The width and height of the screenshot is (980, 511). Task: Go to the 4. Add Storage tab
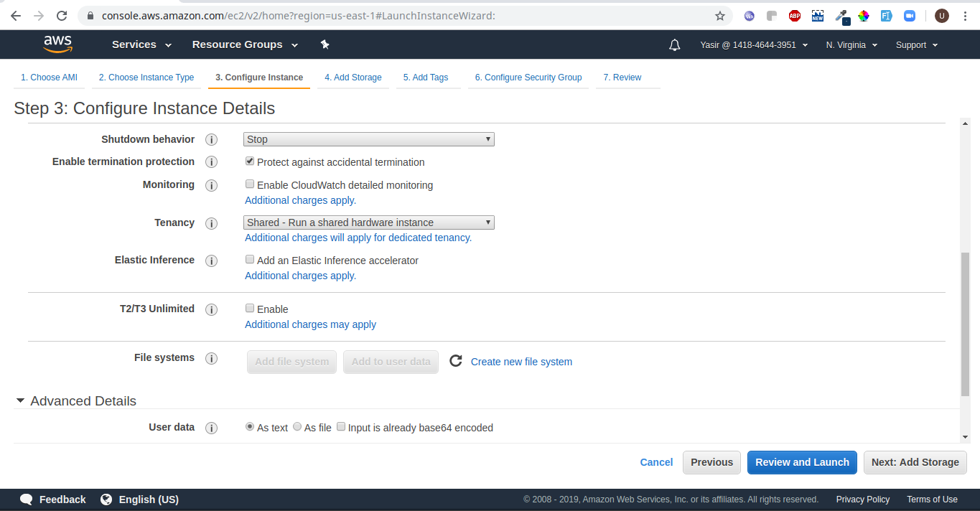[353, 78]
